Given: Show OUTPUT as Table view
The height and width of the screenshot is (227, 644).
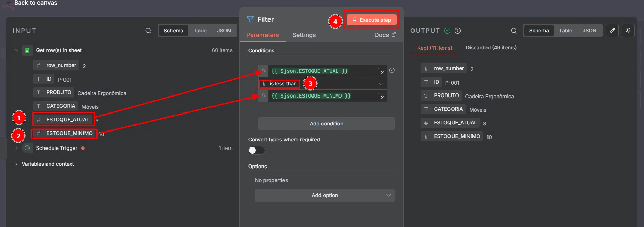Looking at the screenshot, I should [566, 31].
